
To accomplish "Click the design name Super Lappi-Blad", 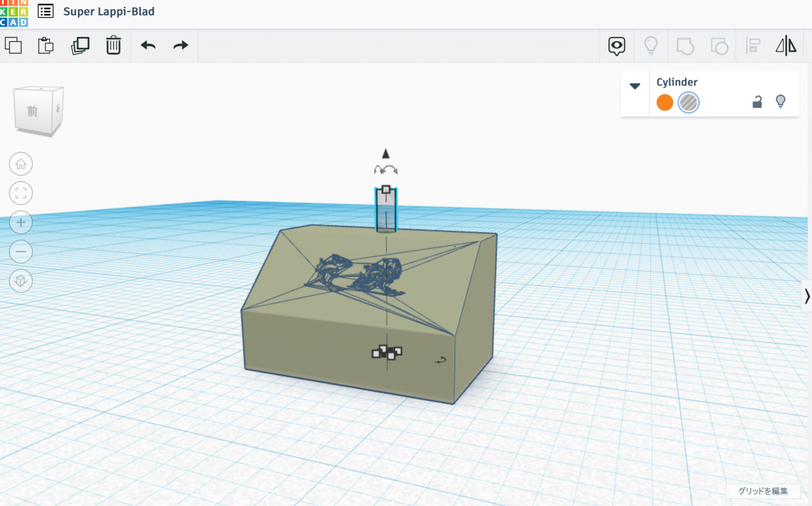I will pos(109,11).
